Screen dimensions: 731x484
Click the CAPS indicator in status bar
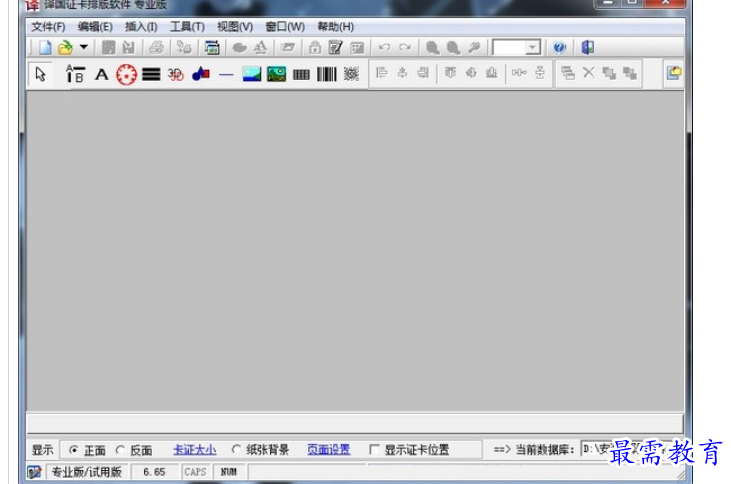pyautogui.click(x=195, y=472)
